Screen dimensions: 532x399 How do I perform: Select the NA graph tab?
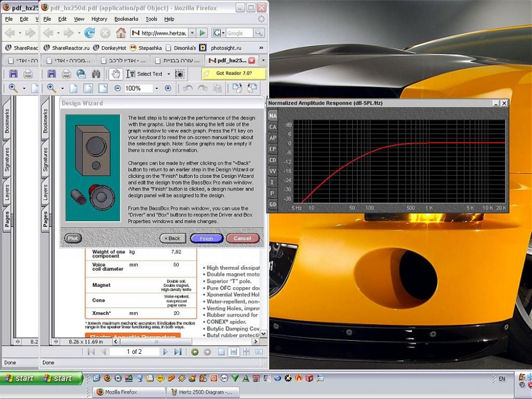click(x=273, y=115)
